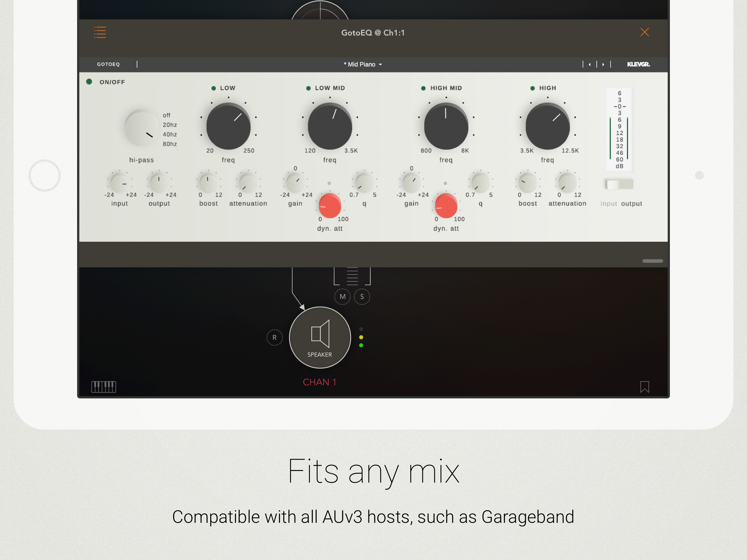Click the piano keyboard icon
This screenshot has width=747, height=560.
click(x=104, y=387)
